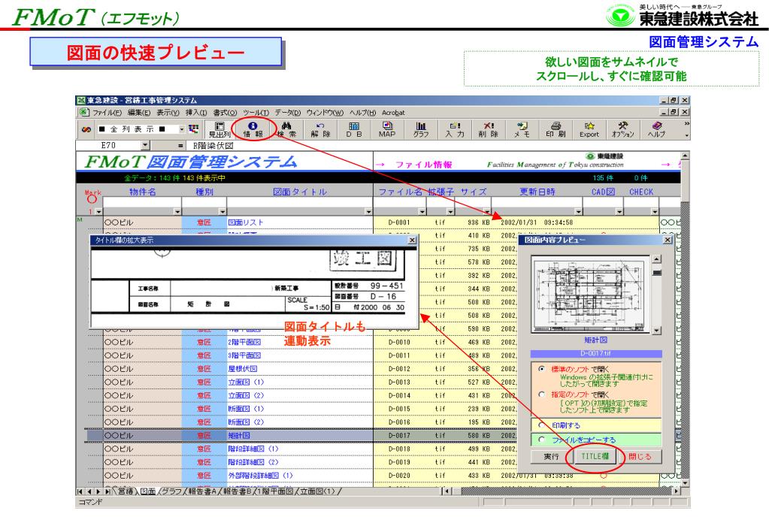This screenshot has width=769, height=532.
Task: Click the horizontal scrollbar right arrow
Action: 677,491
